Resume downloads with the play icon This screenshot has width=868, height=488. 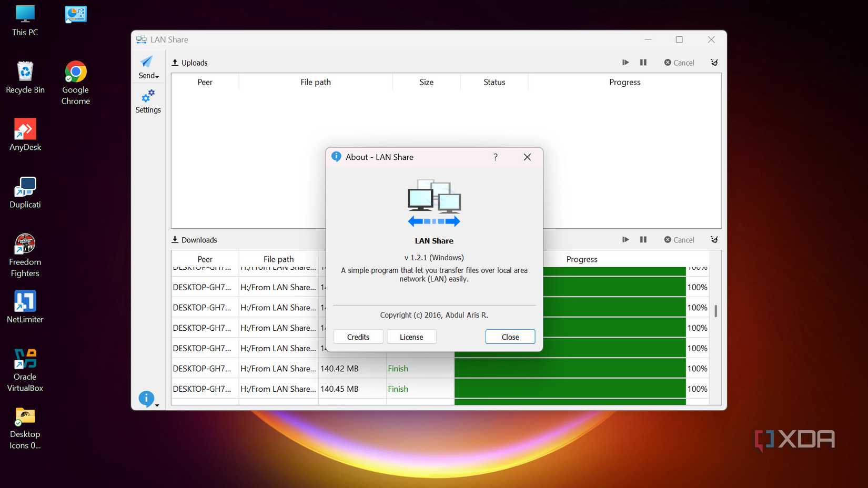tap(625, 240)
